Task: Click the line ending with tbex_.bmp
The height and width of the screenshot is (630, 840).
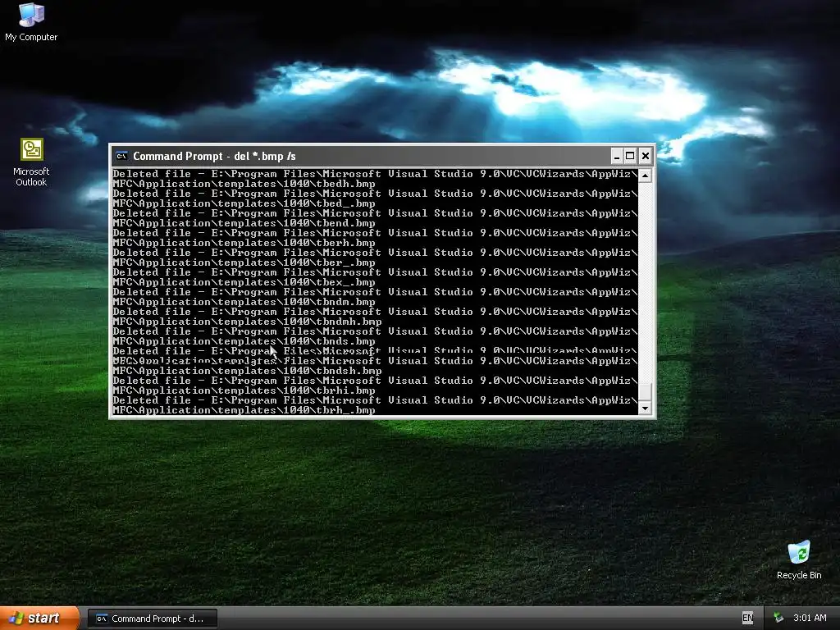Action: 244,282
